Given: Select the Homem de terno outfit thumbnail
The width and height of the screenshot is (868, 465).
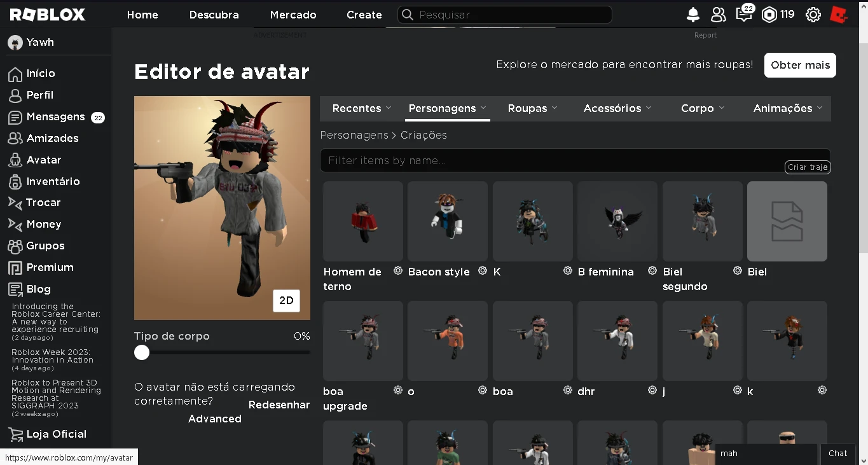Looking at the screenshot, I should pyautogui.click(x=363, y=221).
